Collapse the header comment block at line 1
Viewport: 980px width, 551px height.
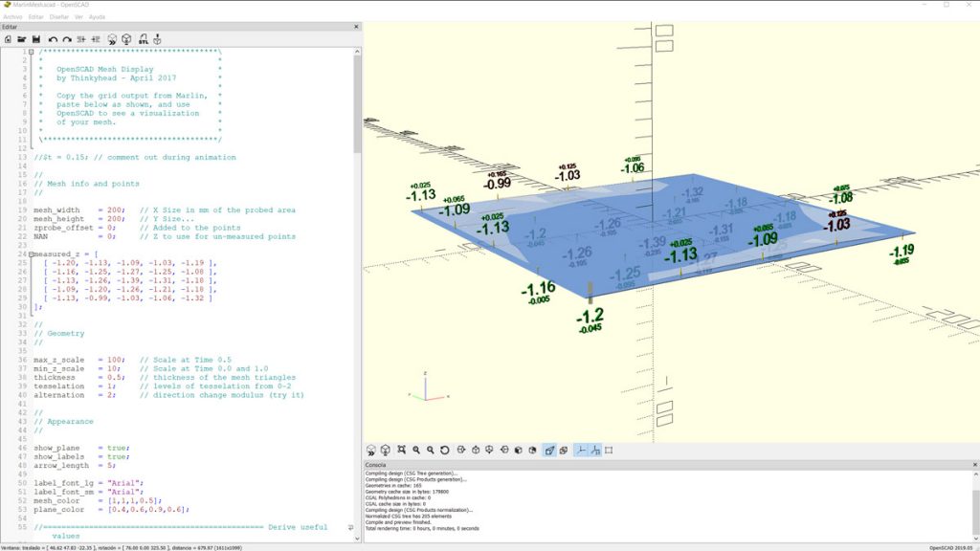coord(31,52)
